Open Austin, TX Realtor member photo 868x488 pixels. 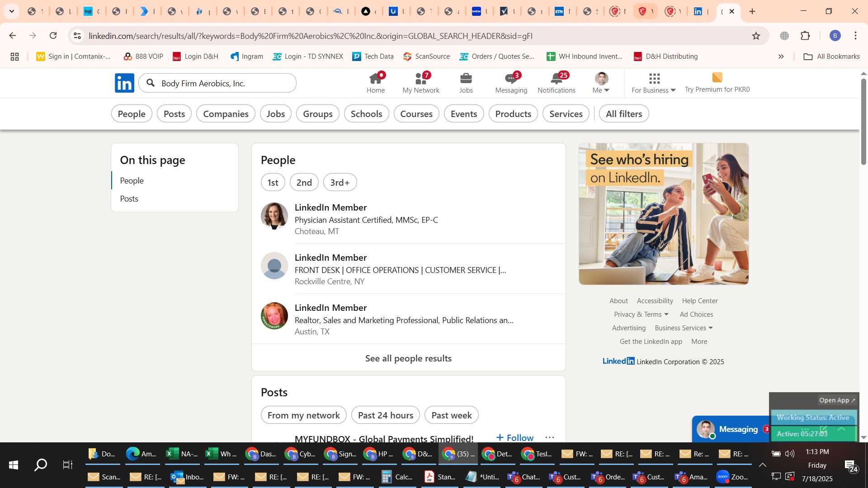pyautogui.click(x=274, y=316)
